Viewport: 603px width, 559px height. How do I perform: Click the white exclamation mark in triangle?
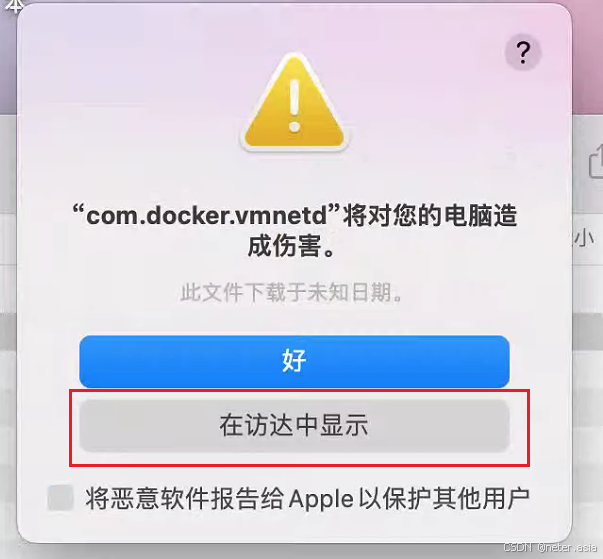pyautogui.click(x=295, y=105)
